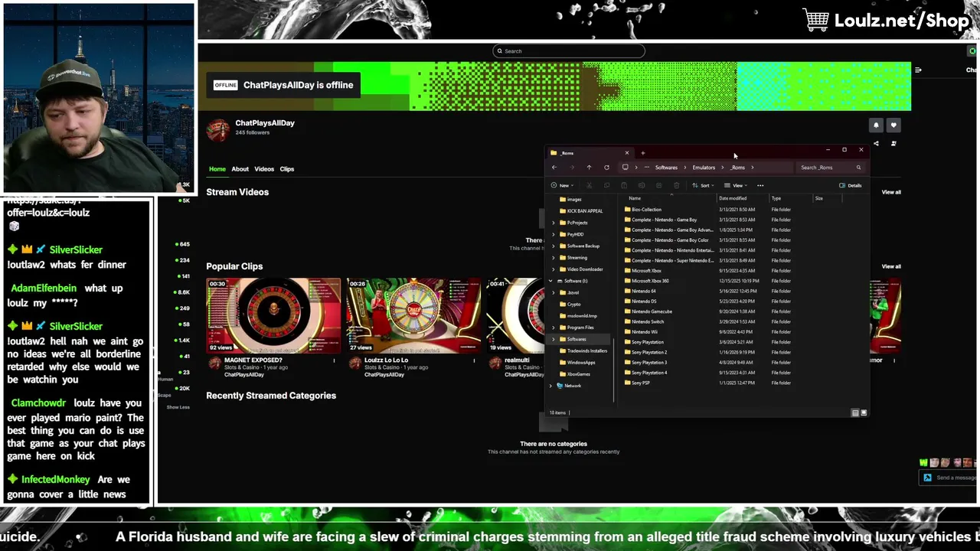Expand the Program Files tree node
The height and width of the screenshot is (551, 980).
(x=554, y=328)
